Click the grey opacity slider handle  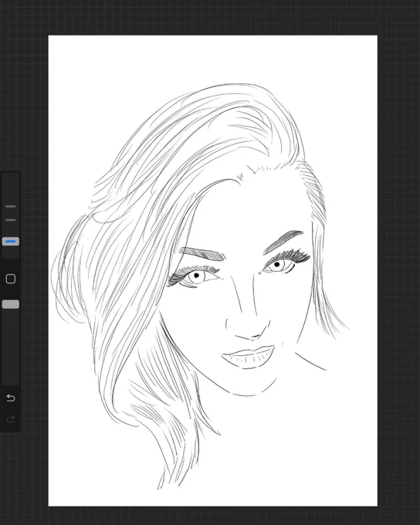11,304
